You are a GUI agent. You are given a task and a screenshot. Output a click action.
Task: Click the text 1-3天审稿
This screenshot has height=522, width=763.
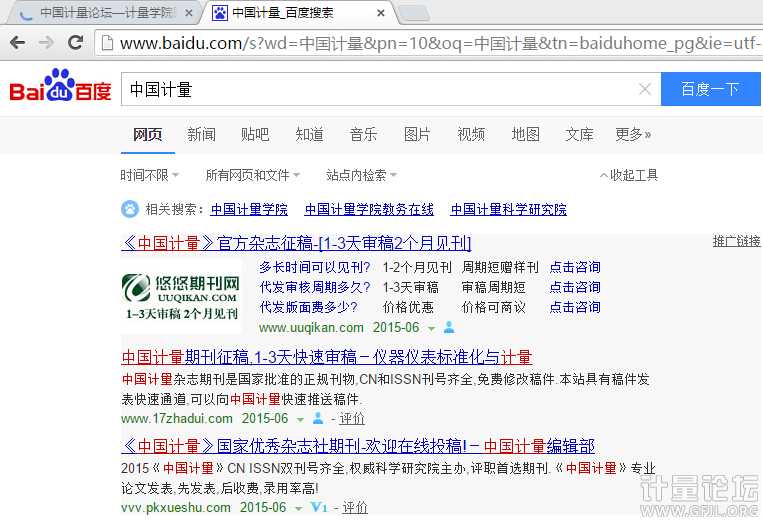tap(411, 287)
